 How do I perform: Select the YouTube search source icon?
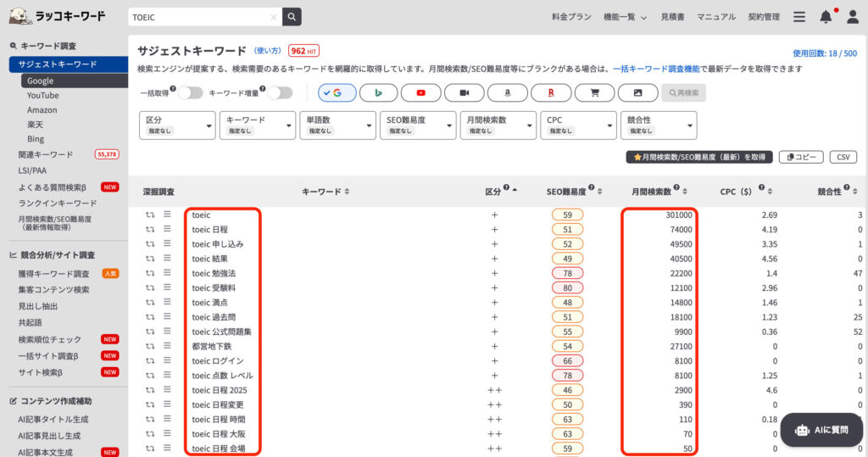[x=421, y=92]
